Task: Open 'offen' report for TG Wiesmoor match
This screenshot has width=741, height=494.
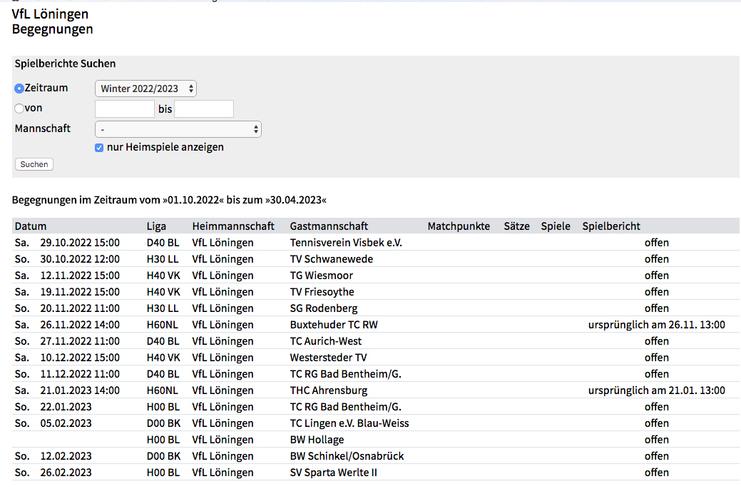Action: click(x=656, y=276)
